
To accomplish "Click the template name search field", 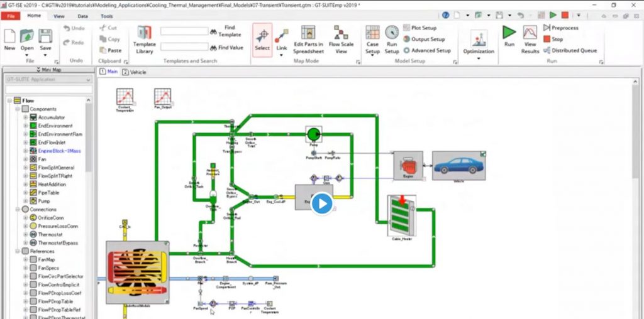I will tap(184, 31).
